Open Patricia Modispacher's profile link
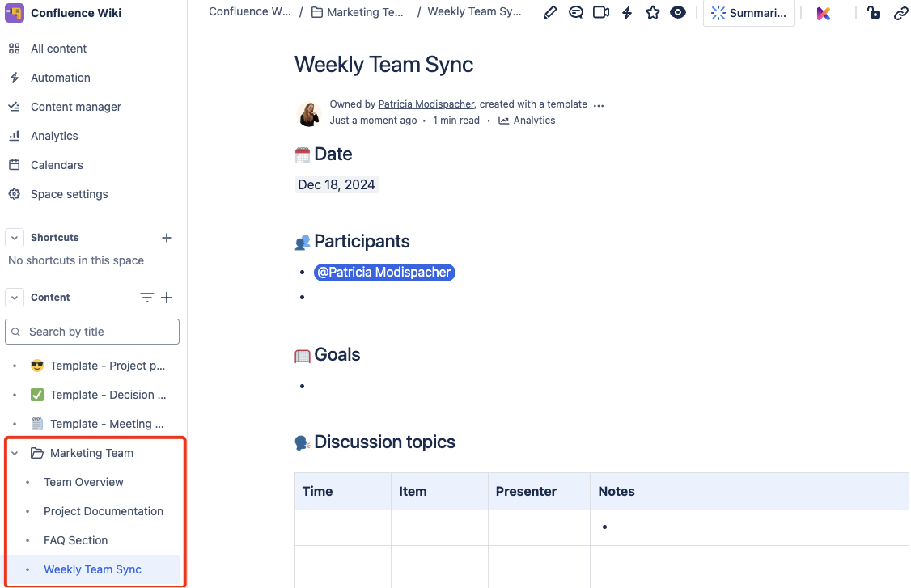The width and height of the screenshot is (911, 588). [x=426, y=104]
